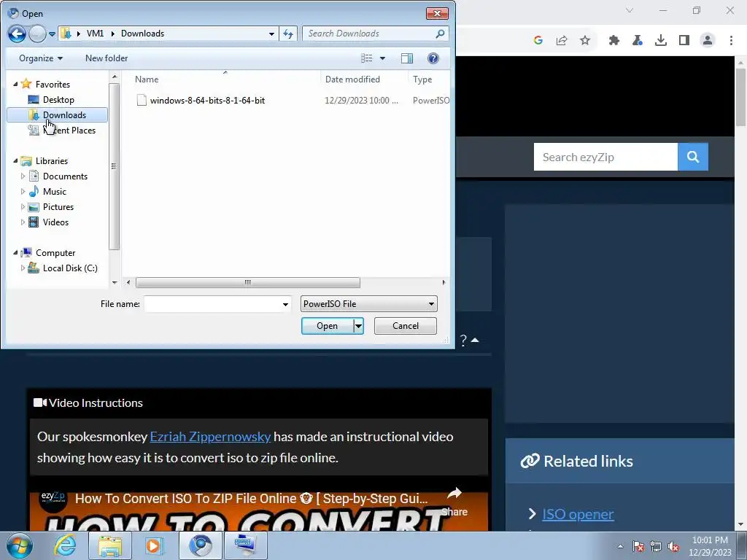
Task: Open the How To Convert ISO video title
Action: click(x=252, y=499)
